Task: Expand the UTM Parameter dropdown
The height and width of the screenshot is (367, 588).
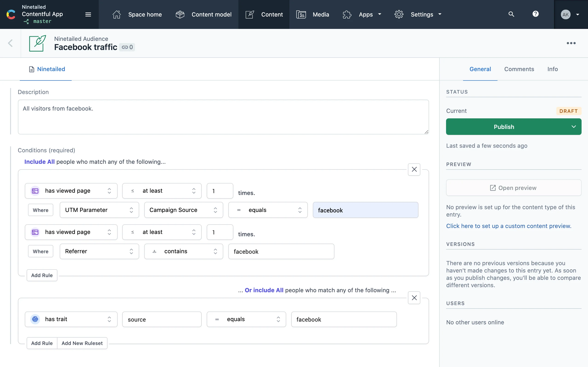Action: 99,210
